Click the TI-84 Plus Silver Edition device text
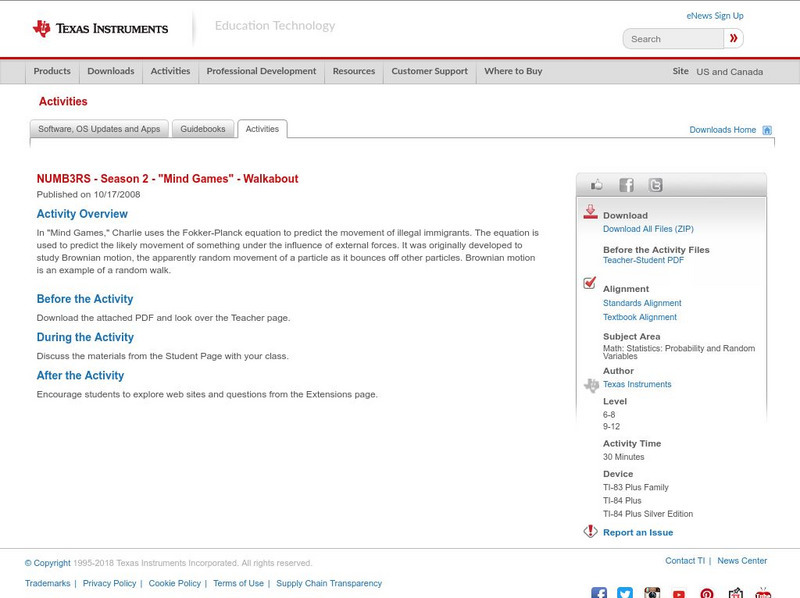The width and height of the screenshot is (800, 598). coord(648,514)
